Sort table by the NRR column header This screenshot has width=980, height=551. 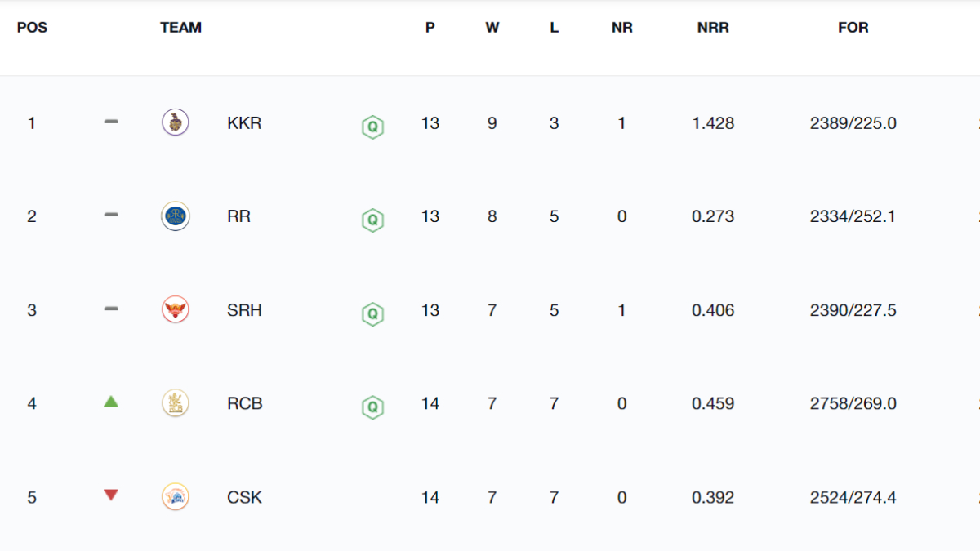(713, 28)
